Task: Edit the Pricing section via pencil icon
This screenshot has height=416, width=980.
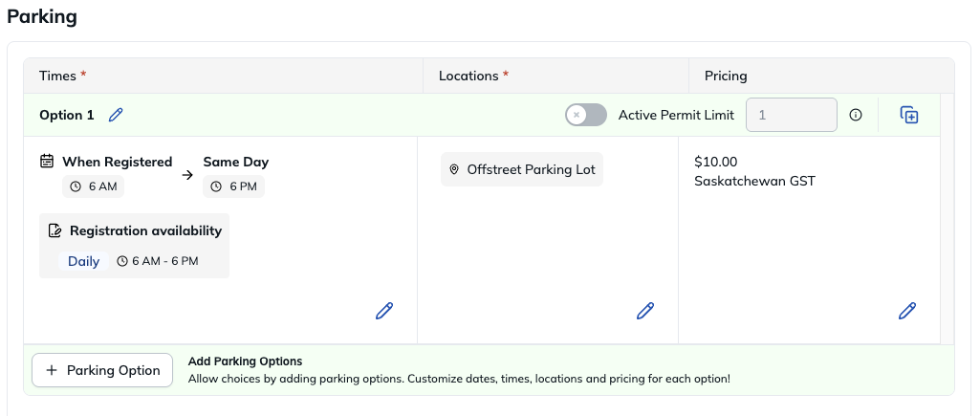Action: (x=907, y=311)
